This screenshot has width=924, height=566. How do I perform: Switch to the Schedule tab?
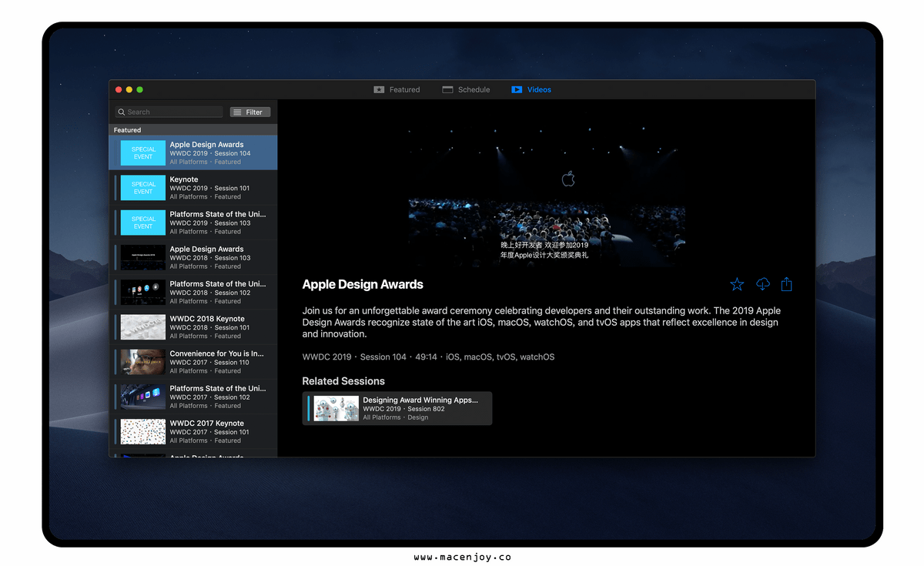click(466, 89)
